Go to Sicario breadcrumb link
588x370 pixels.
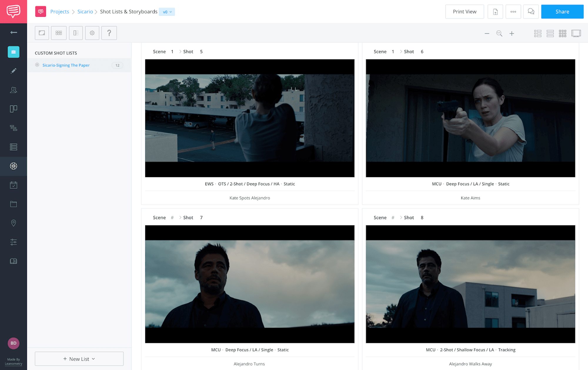pyautogui.click(x=85, y=11)
